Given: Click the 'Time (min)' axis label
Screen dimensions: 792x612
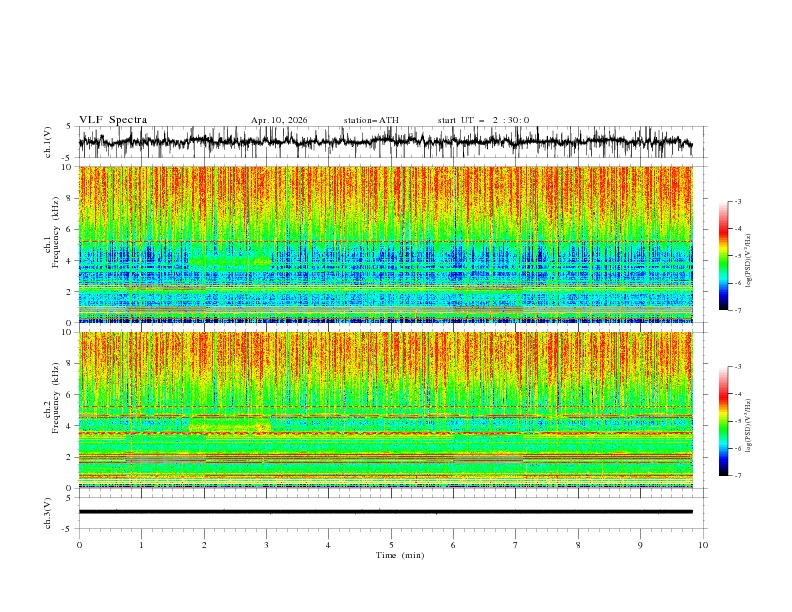Looking at the screenshot, I should click(400, 555).
